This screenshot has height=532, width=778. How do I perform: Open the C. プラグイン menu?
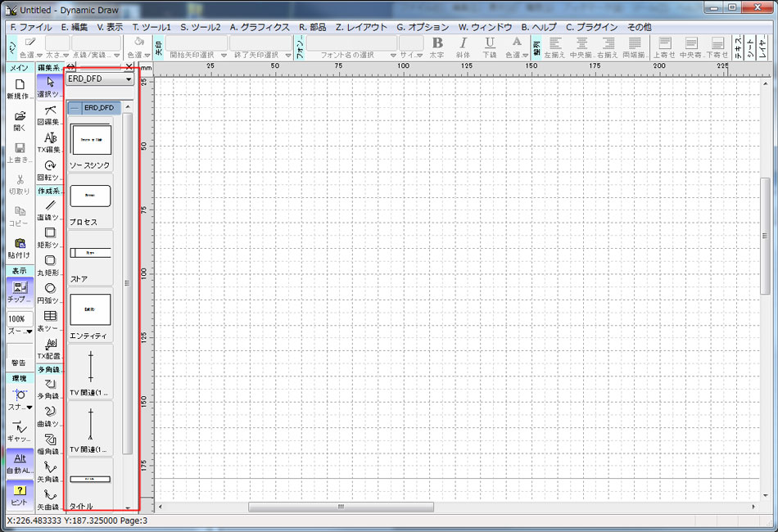(592, 27)
